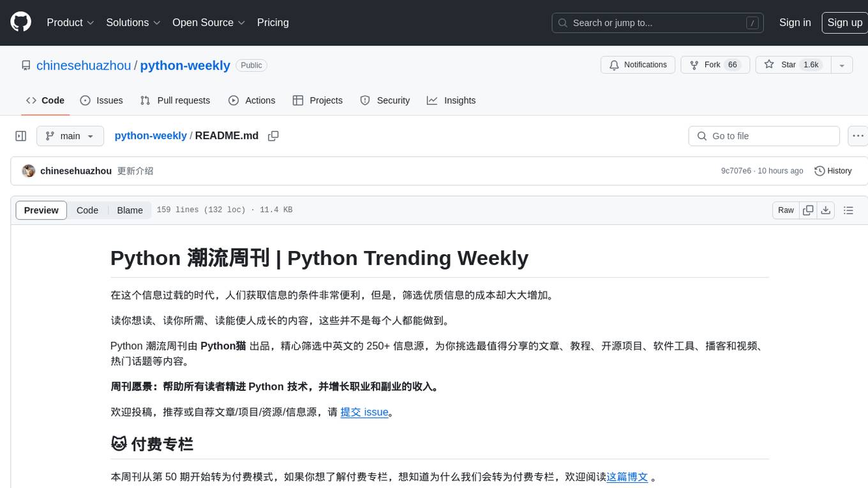Open the Pricing page
The height and width of the screenshot is (488, 868).
(273, 22)
